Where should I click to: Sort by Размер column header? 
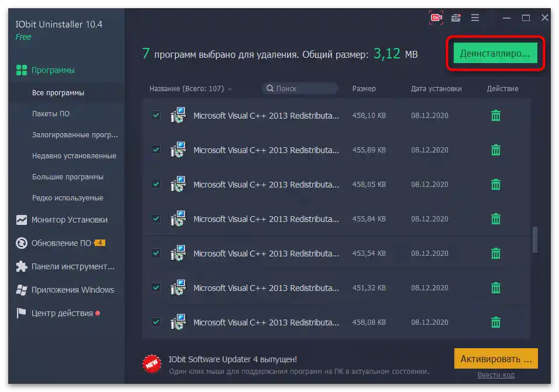[x=364, y=89]
